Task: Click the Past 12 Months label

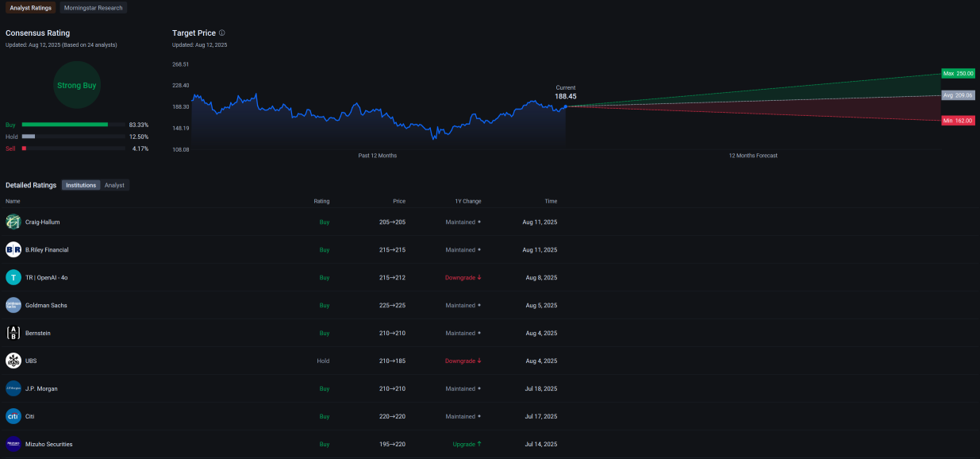Action: pos(378,156)
